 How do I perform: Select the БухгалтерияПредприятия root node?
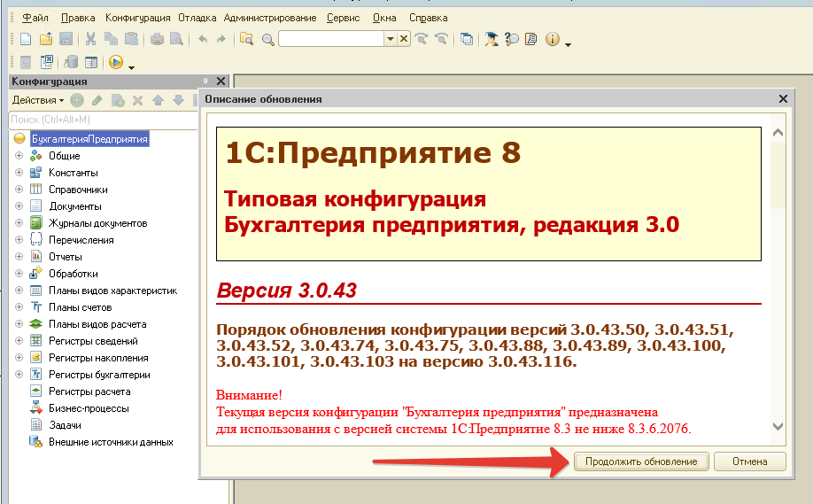pyautogui.click(x=89, y=139)
